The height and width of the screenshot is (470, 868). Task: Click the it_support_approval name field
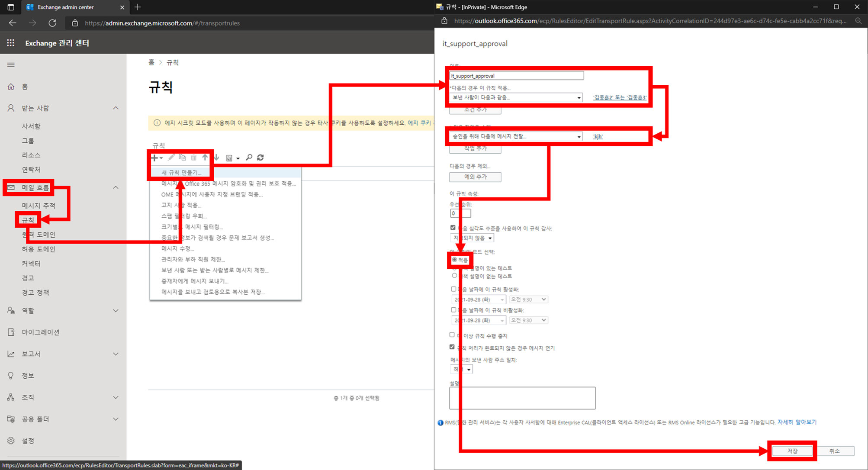point(516,76)
